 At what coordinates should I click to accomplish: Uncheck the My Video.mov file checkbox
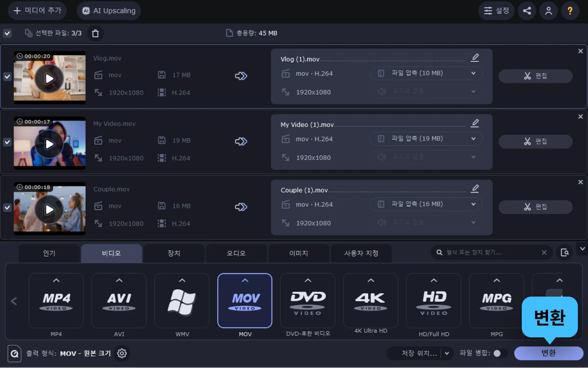[7, 142]
